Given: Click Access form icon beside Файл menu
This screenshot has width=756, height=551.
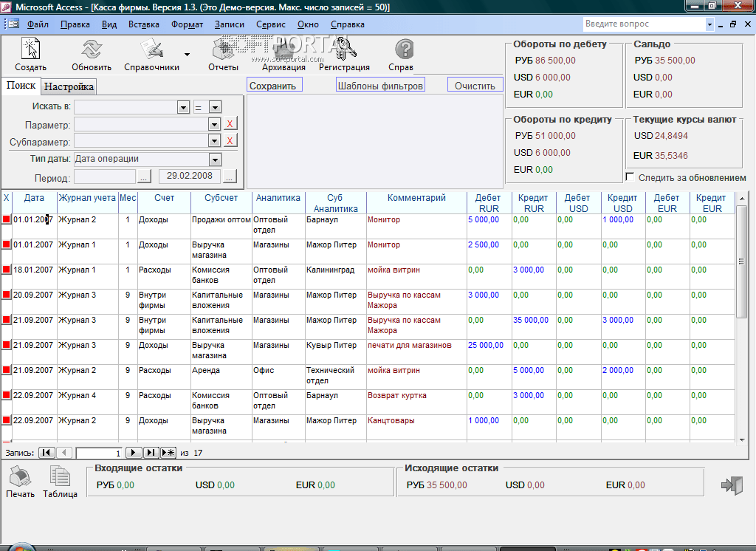Looking at the screenshot, I should point(12,24).
